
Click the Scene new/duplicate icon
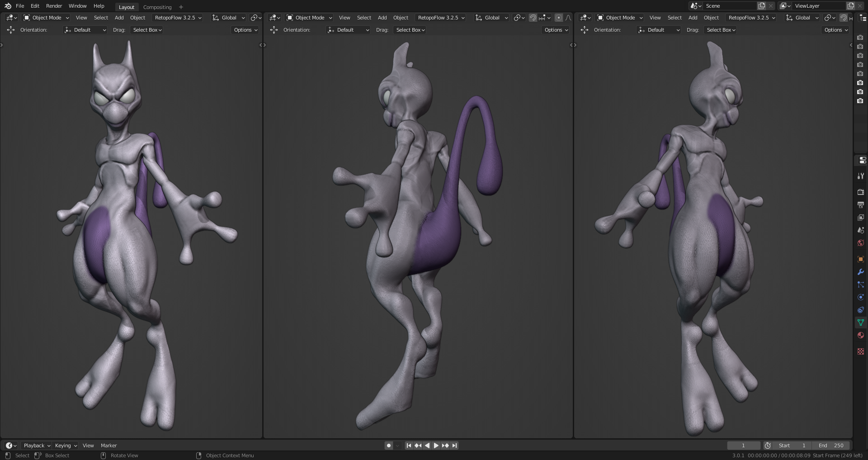[762, 6]
